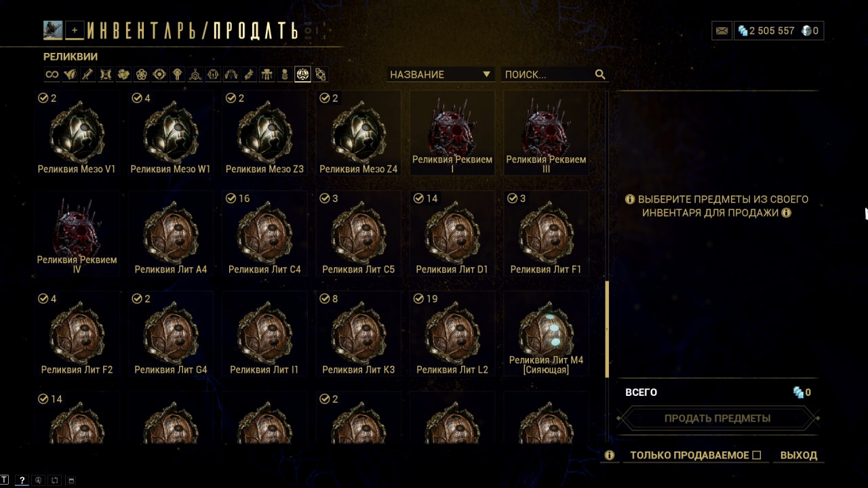Select the Реликвия Лит M4 [Сияющая] thumbnail
Image resolution: width=868 pixels, height=488 pixels.
pyautogui.click(x=546, y=334)
